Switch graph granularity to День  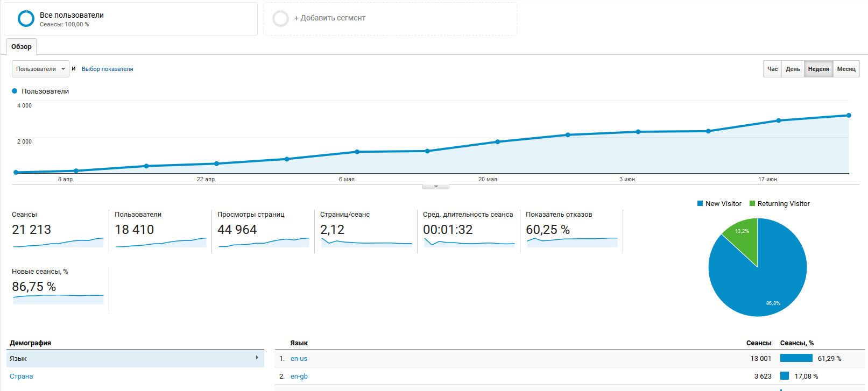pyautogui.click(x=793, y=69)
